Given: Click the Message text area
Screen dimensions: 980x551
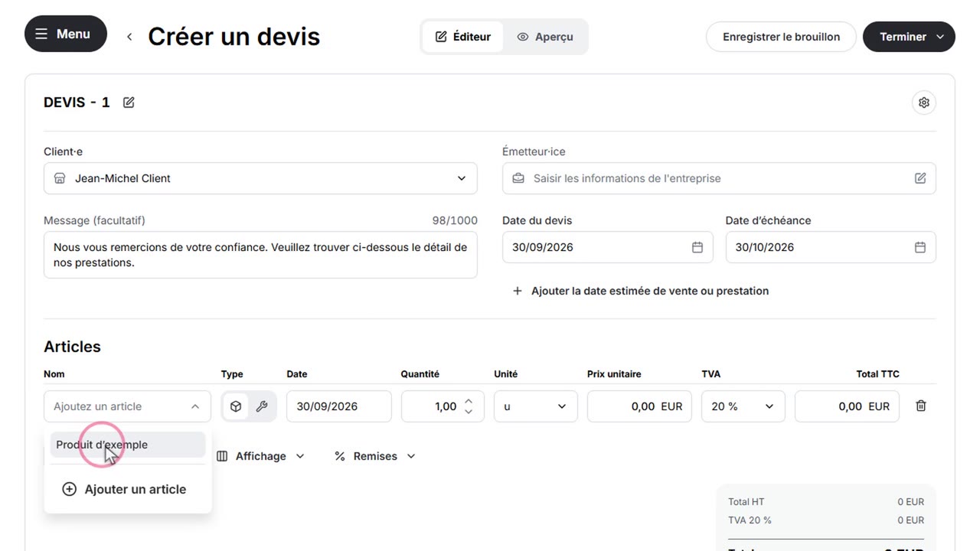Looking at the screenshot, I should 260,255.
